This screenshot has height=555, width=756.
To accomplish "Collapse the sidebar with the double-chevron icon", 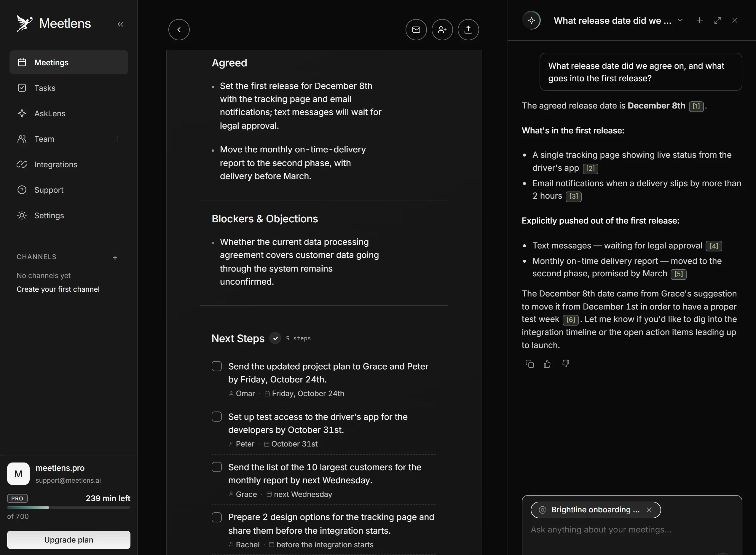I will tap(120, 24).
